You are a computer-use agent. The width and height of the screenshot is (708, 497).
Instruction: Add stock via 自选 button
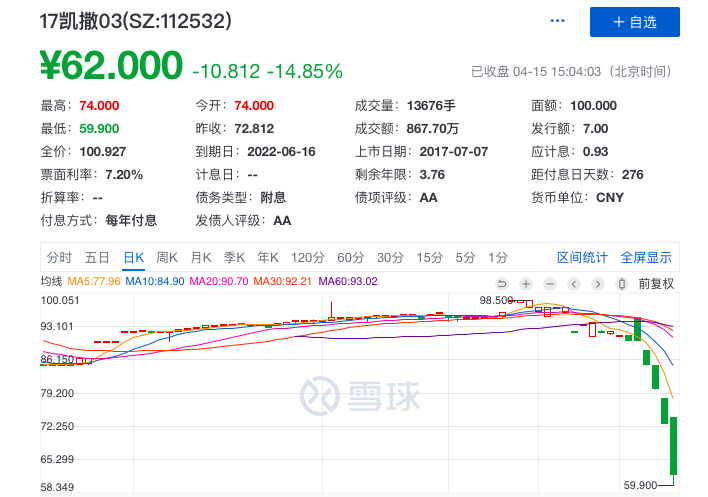tap(634, 22)
